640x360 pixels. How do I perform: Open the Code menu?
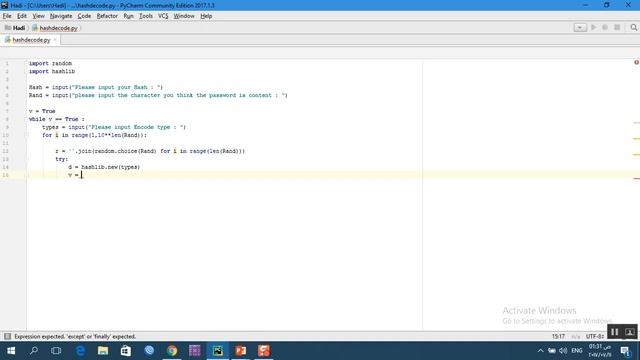[x=84, y=16]
